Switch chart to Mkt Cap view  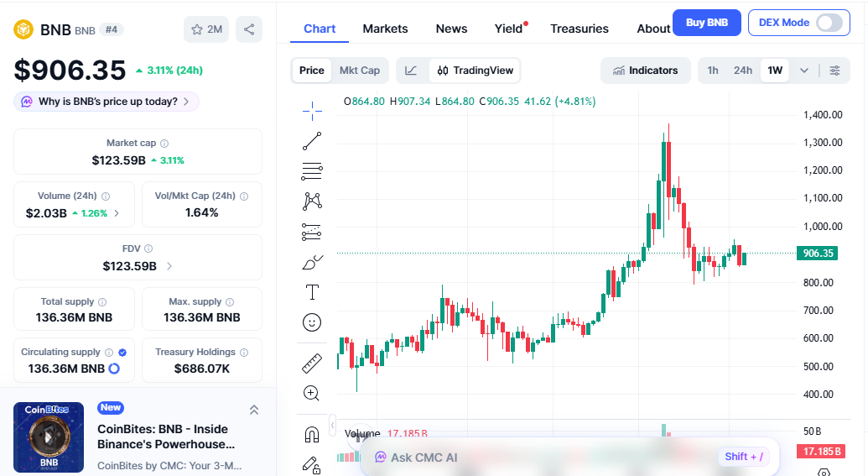[359, 71]
